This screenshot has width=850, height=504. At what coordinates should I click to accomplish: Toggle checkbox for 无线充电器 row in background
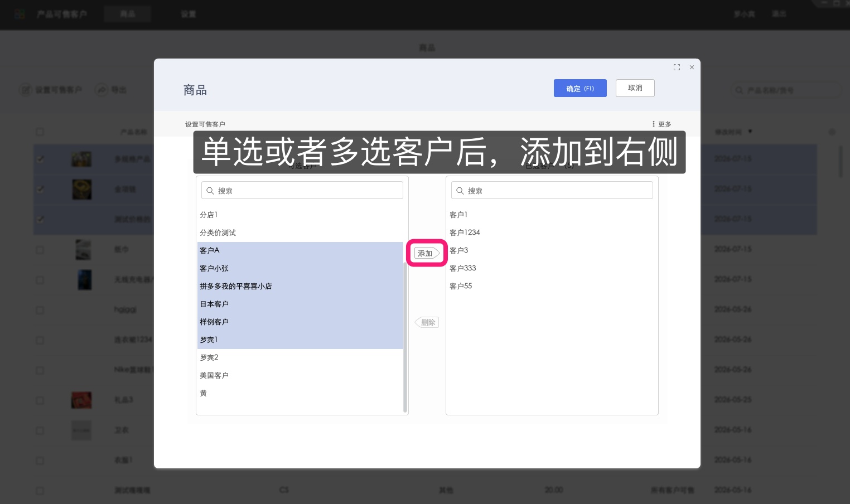[40, 280]
